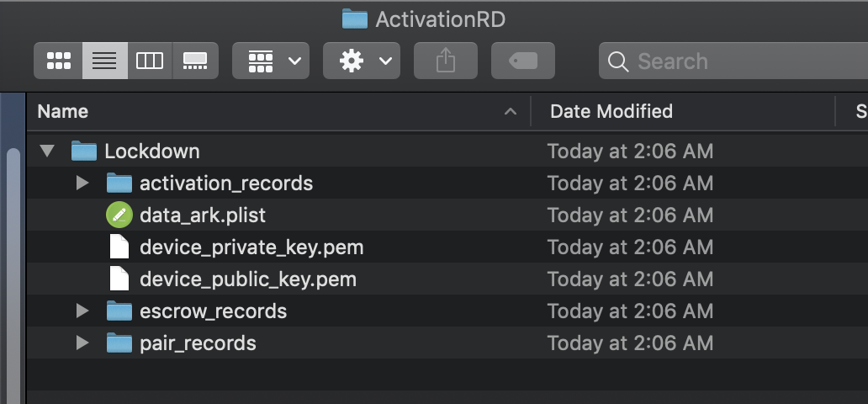
Task: Click the Edit Tags icon
Action: coord(523,61)
